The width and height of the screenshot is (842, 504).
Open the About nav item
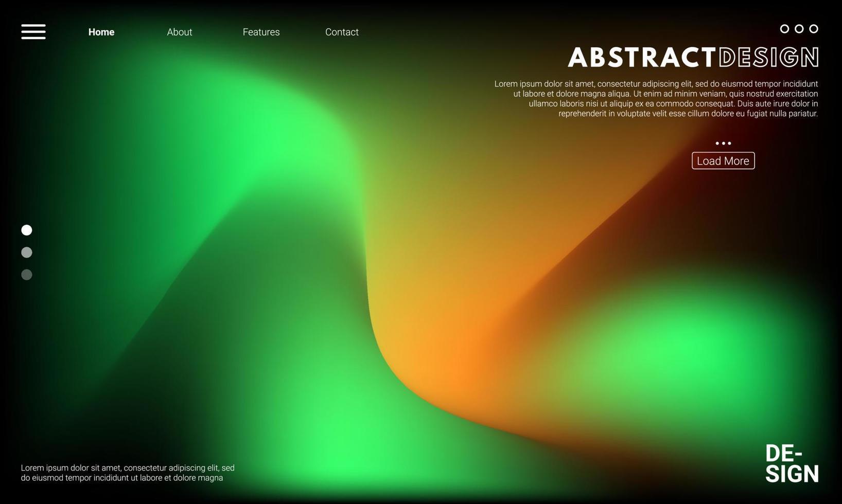[180, 32]
